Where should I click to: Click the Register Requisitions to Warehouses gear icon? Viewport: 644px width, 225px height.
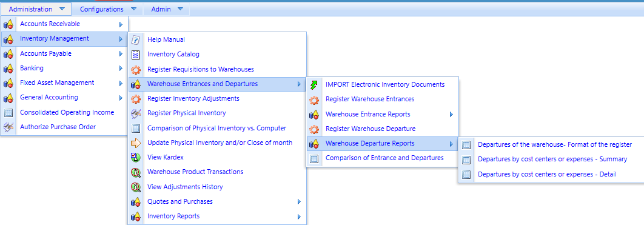[x=136, y=69]
